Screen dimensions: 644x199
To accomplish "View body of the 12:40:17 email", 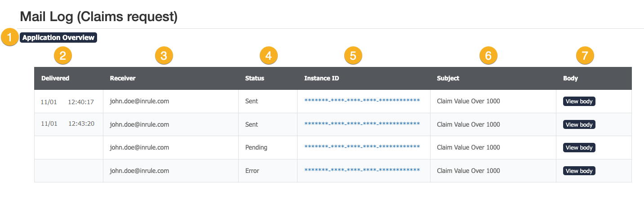I will 579,102.
